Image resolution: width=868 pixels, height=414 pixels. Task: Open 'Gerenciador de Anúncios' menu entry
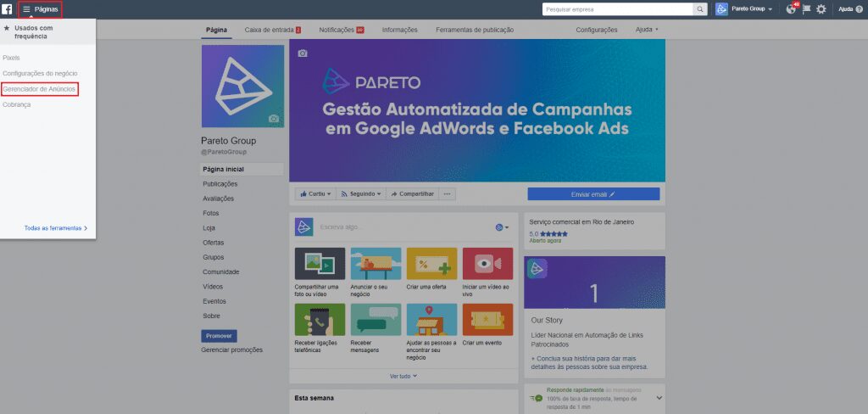point(40,88)
